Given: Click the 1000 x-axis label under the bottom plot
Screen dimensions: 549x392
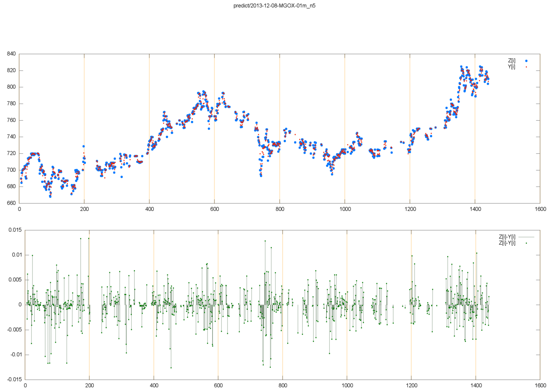Looking at the screenshot, I should click(x=347, y=386).
